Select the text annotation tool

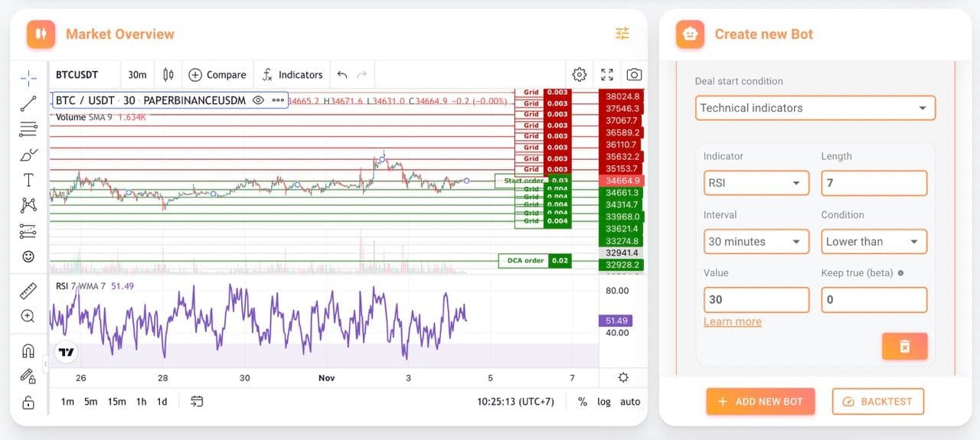[x=28, y=180]
